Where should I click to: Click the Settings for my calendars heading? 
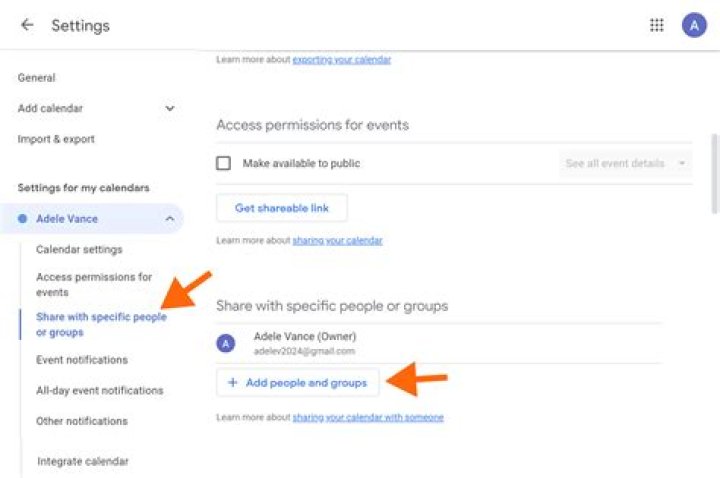(84, 188)
